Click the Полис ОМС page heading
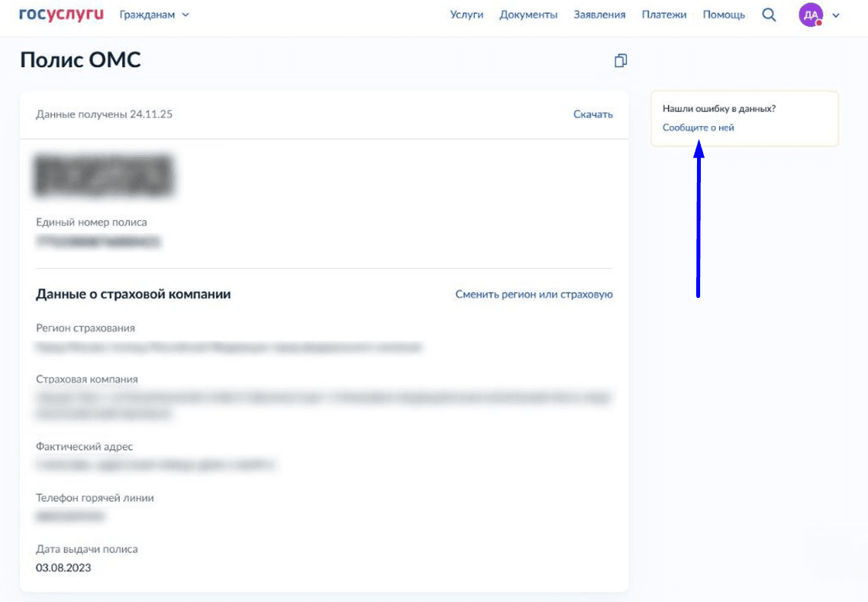The width and height of the screenshot is (868, 602). click(x=80, y=60)
